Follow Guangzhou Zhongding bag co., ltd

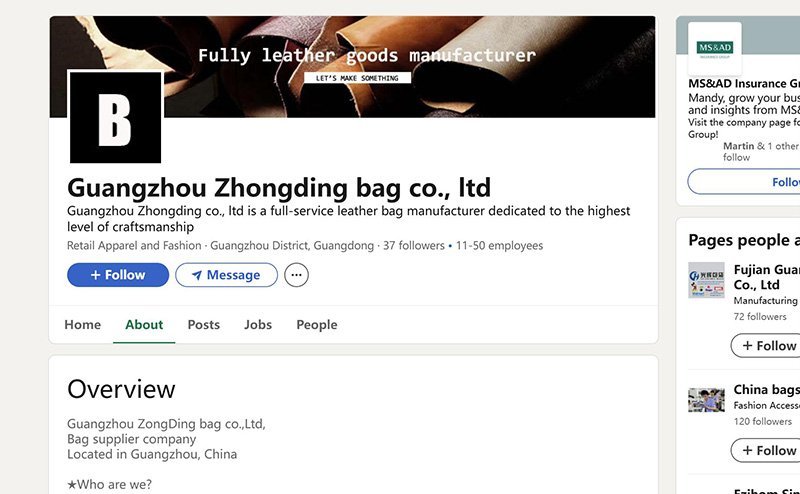(x=118, y=275)
